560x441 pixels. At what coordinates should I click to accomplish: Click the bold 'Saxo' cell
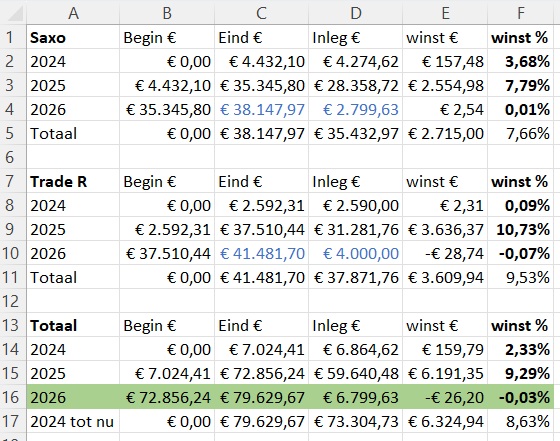[x=73, y=37]
